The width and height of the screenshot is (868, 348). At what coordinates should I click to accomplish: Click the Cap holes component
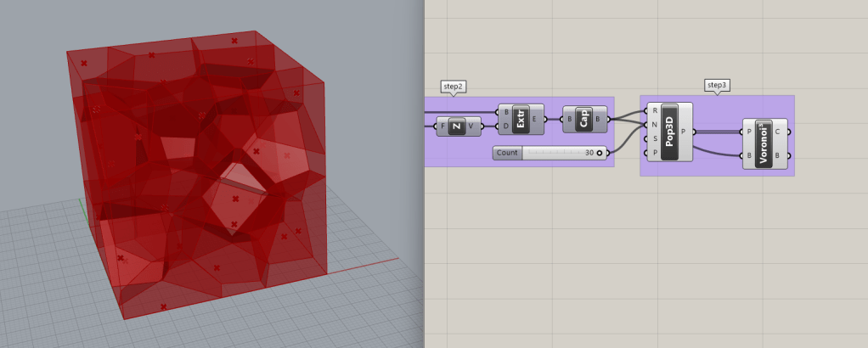pos(584,119)
